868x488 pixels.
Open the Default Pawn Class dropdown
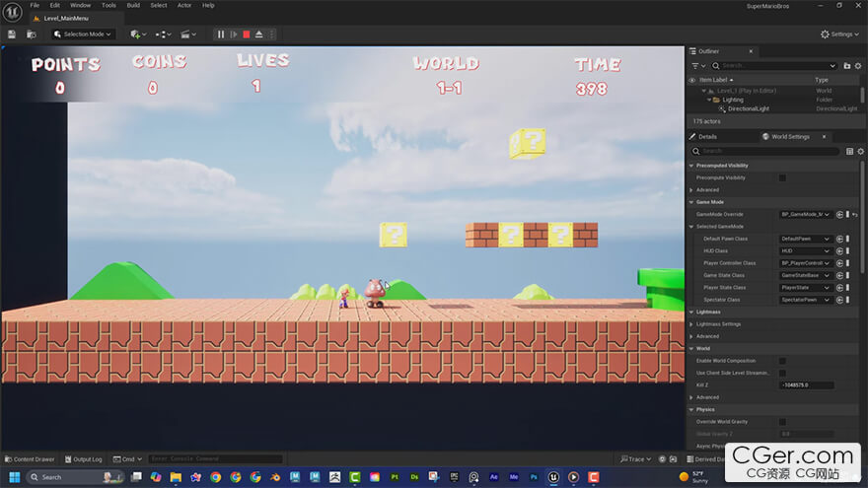[x=806, y=239]
